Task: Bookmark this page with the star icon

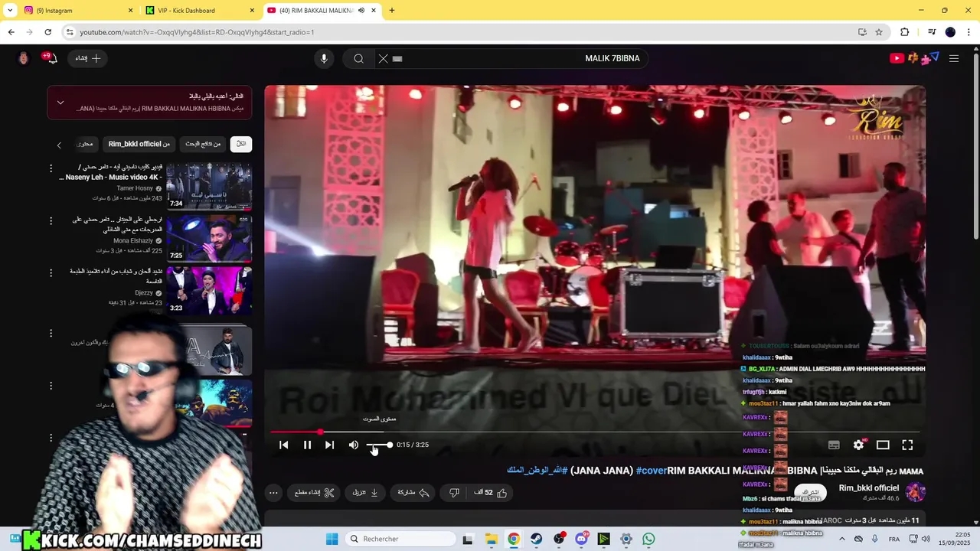Action: pyautogui.click(x=879, y=32)
